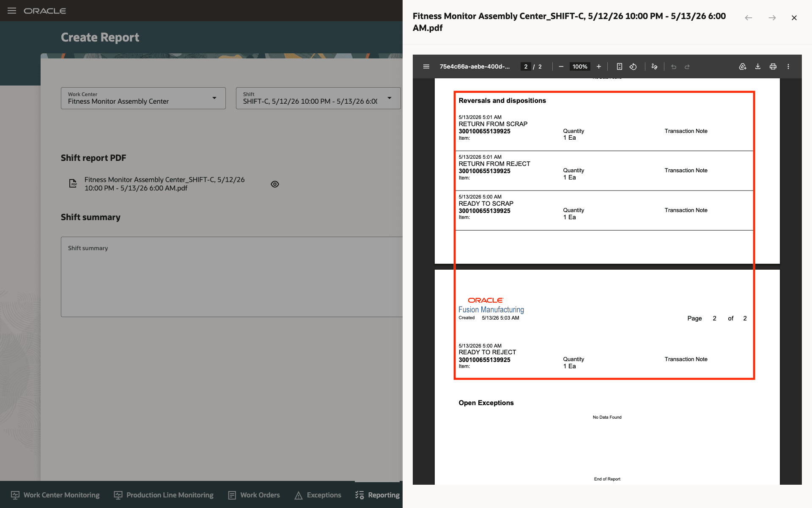
Task: Open the Oracle hamburger navigation menu
Action: click(x=12, y=11)
